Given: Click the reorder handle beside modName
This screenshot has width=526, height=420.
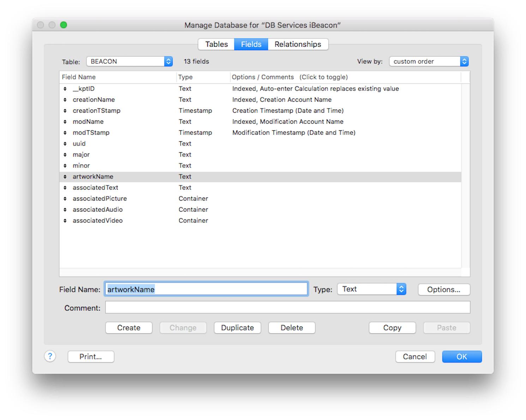Looking at the screenshot, I should click(x=65, y=122).
